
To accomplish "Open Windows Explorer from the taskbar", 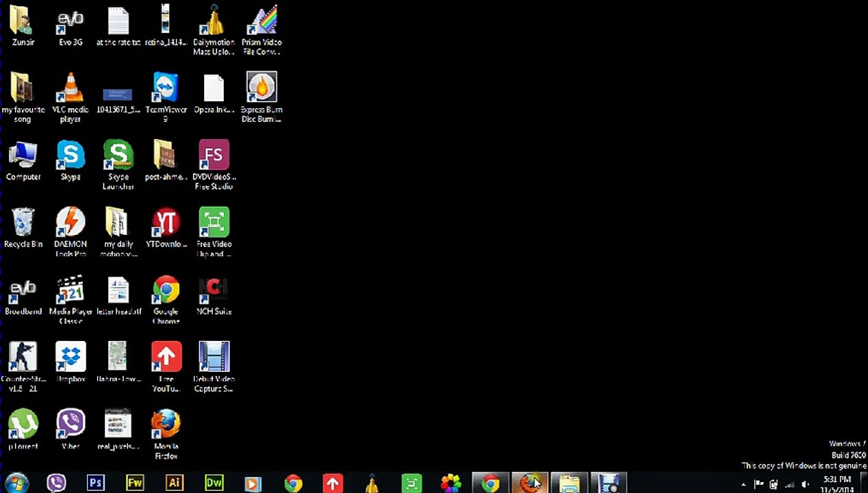I will pyautogui.click(x=570, y=483).
